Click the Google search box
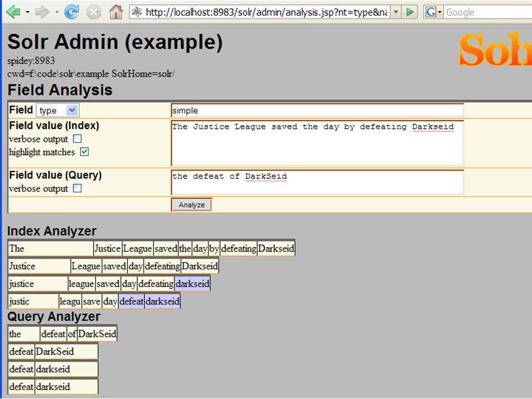The image size is (532, 399). (488, 12)
